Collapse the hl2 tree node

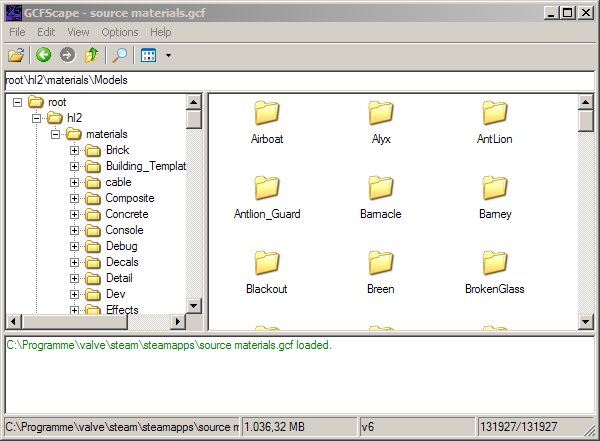[36, 118]
